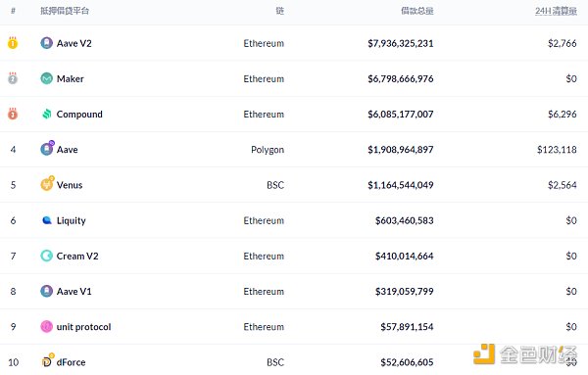The height and width of the screenshot is (375, 588).
Task: Click the unit protocol pink icon
Action: click(x=46, y=327)
